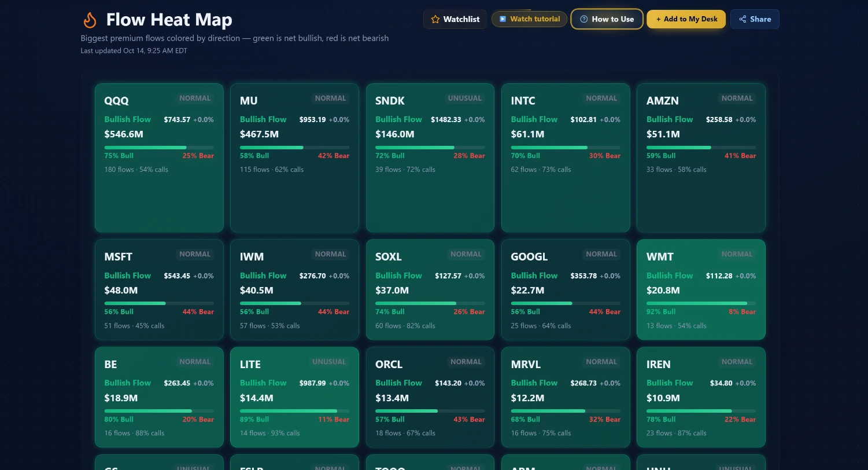Click the $1482.33 SNDK price
This screenshot has height=470, width=868.
446,120
